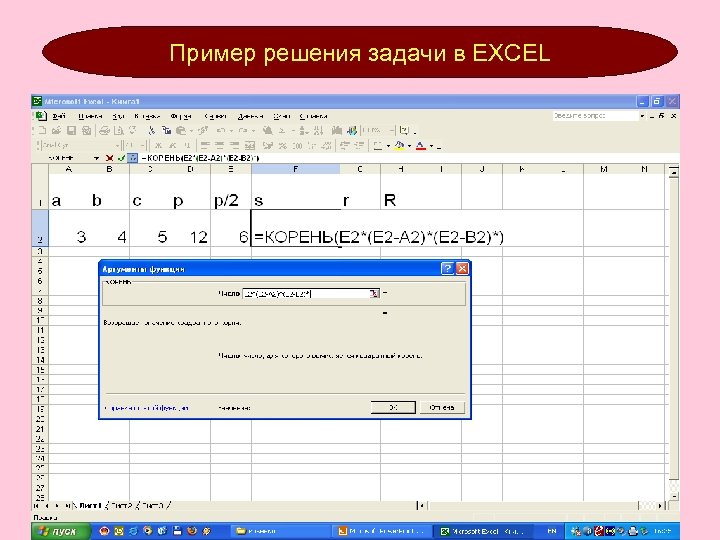Open the Zoom percentage dropdown
This screenshot has height=540, width=720.
click(x=392, y=130)
